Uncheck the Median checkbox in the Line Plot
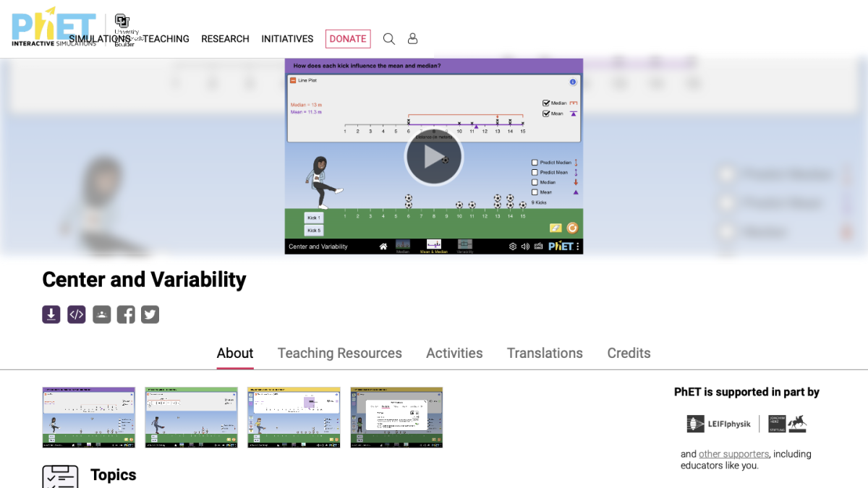This screenshot has width=868, height=488. pos(546,103)
